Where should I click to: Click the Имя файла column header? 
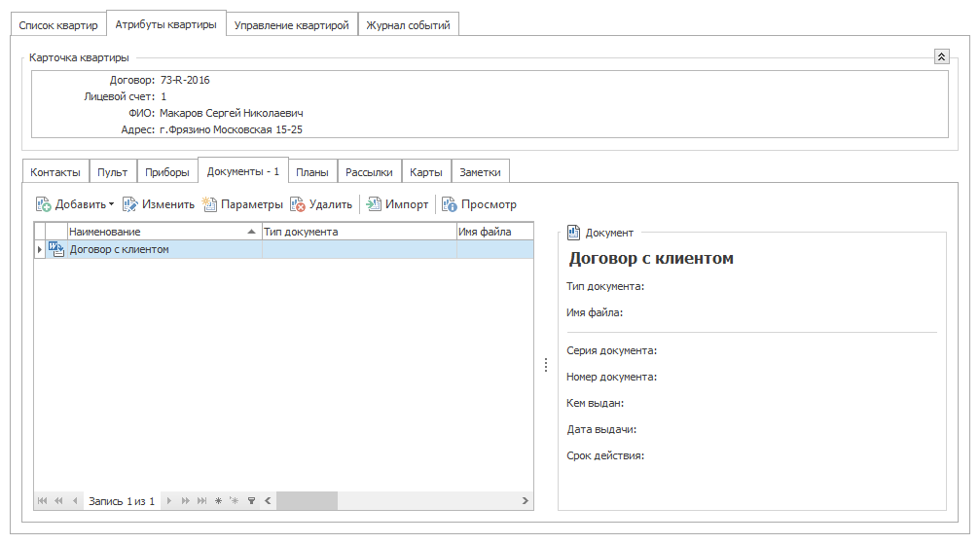pyautogui.click(x=495, y=232)
